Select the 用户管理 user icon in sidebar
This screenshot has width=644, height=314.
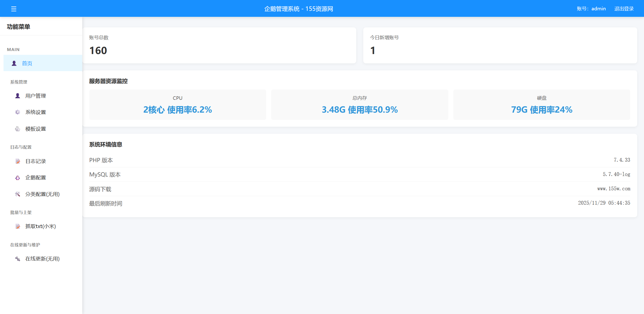click(17, 96)
